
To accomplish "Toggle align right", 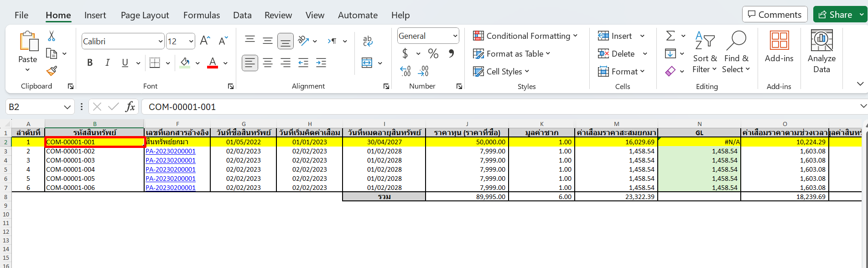I will pyautogui.click(x=286, y=63).
